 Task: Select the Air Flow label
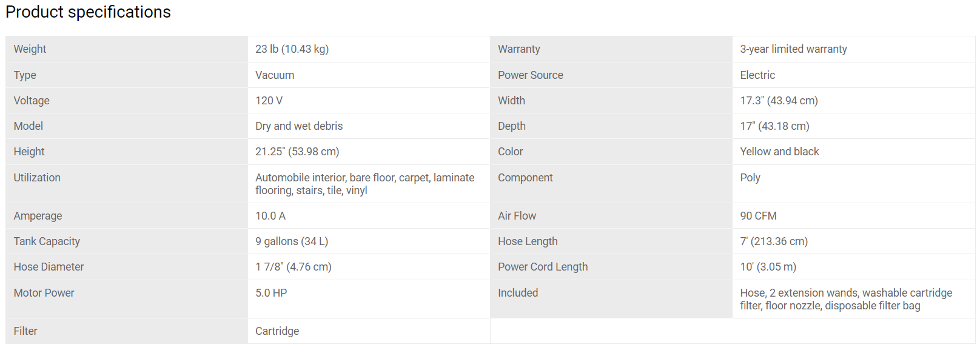(x=517, y=216)
